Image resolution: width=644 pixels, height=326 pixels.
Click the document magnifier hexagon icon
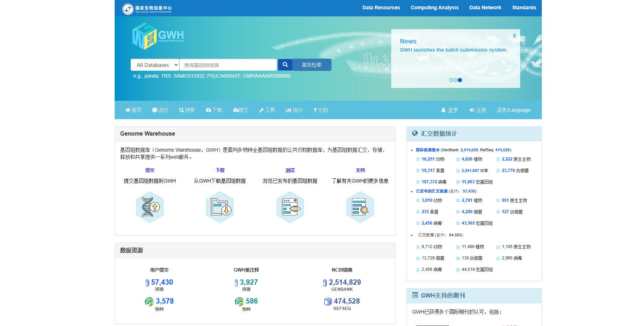point(360,207)
